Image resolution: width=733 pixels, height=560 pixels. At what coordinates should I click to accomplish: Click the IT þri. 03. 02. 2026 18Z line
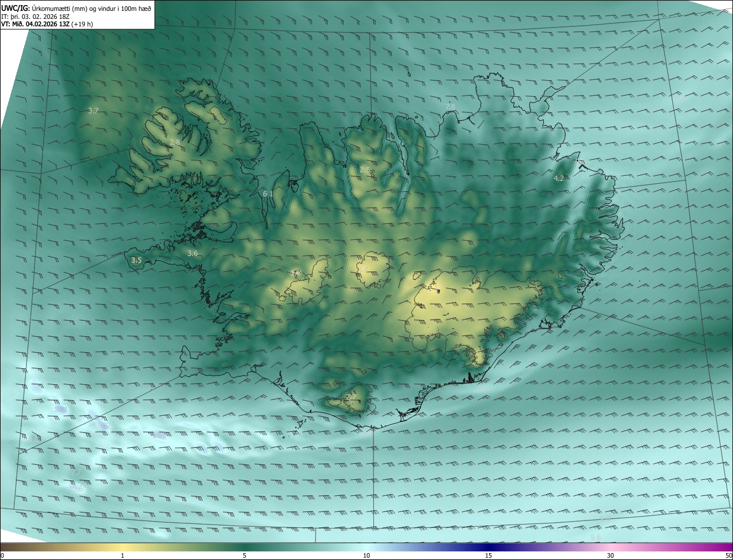[36, 16]
